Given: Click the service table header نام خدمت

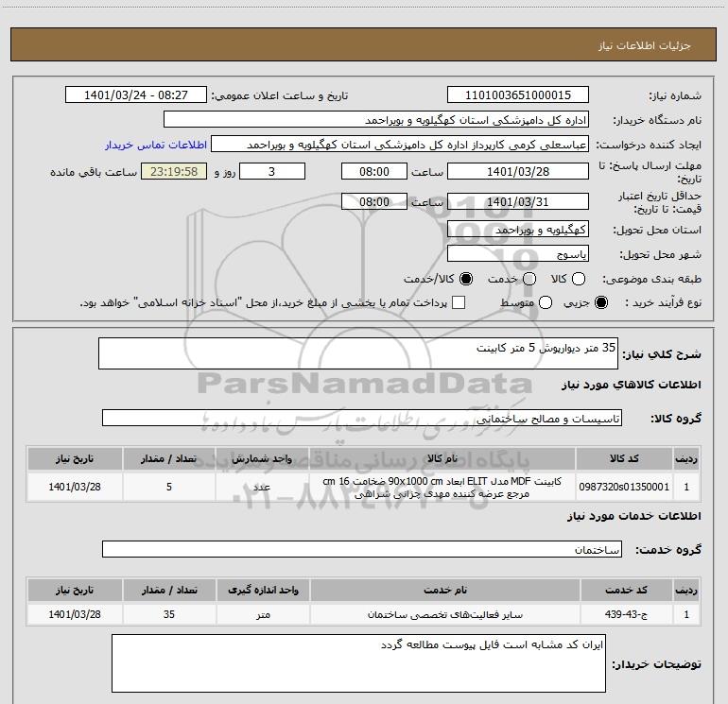Looking at the screenshot, I should coord(444,591).
